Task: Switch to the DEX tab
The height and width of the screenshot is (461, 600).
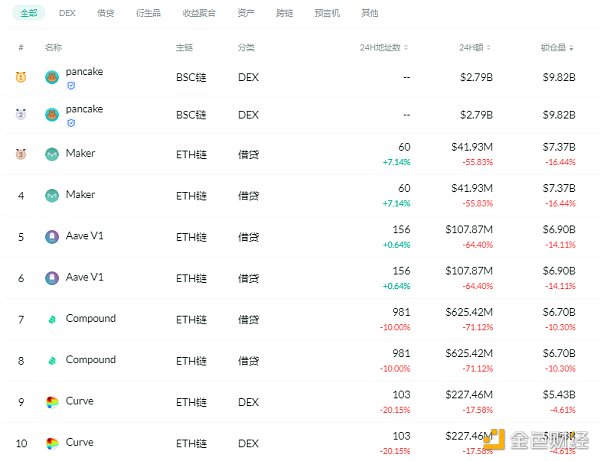Action: (67, 14)
